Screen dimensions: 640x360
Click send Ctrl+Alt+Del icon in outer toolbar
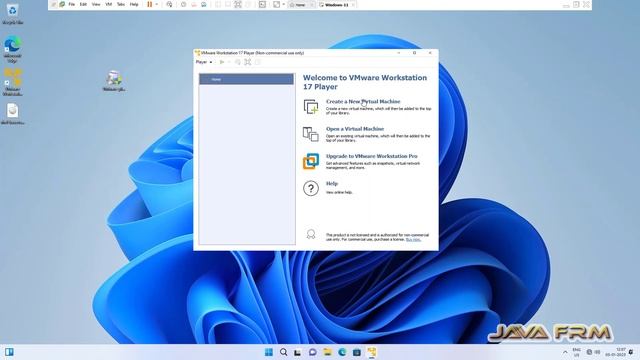(169, 4)
